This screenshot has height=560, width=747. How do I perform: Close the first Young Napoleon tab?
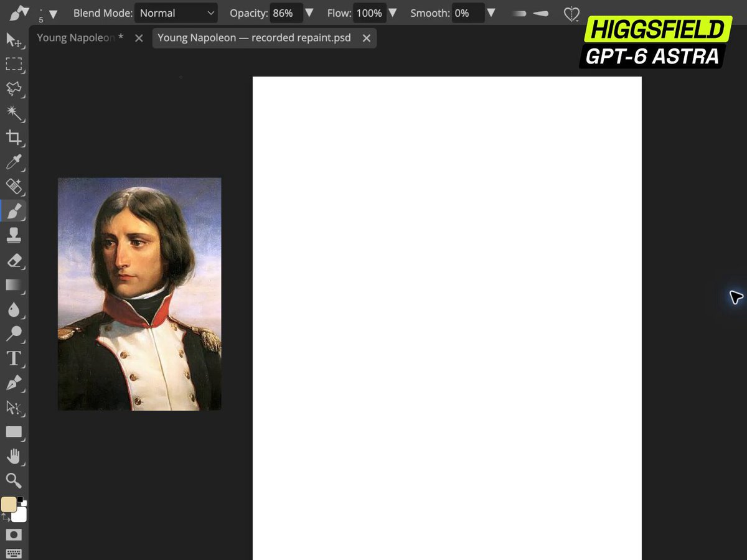point(139,39)
